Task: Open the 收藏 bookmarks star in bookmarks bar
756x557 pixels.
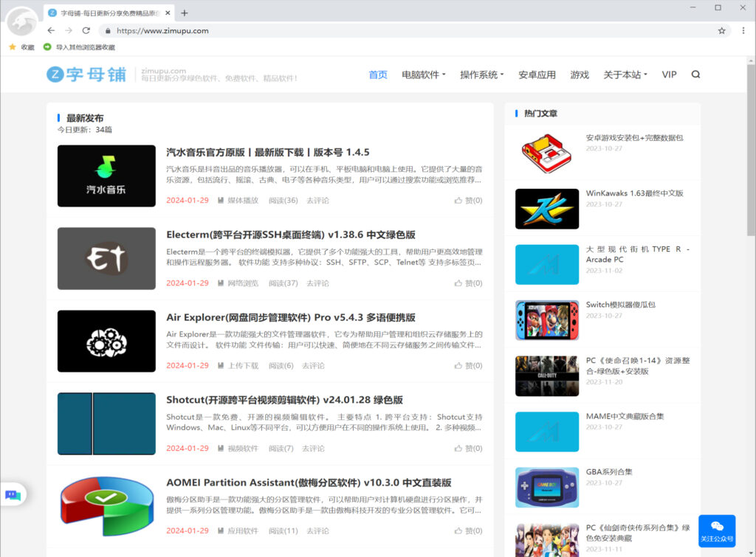Action: [x=21, y=47]
